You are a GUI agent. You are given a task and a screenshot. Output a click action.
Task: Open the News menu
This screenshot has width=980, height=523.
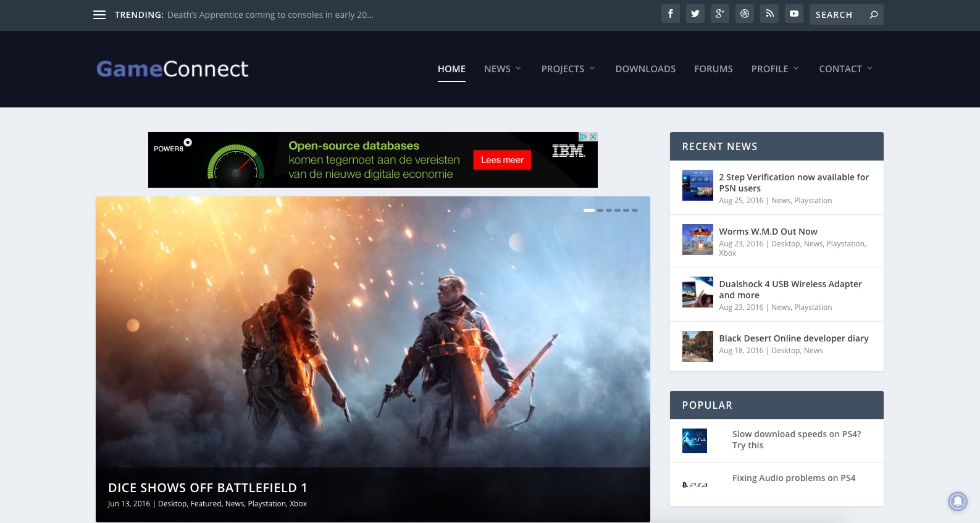point(497,69)
